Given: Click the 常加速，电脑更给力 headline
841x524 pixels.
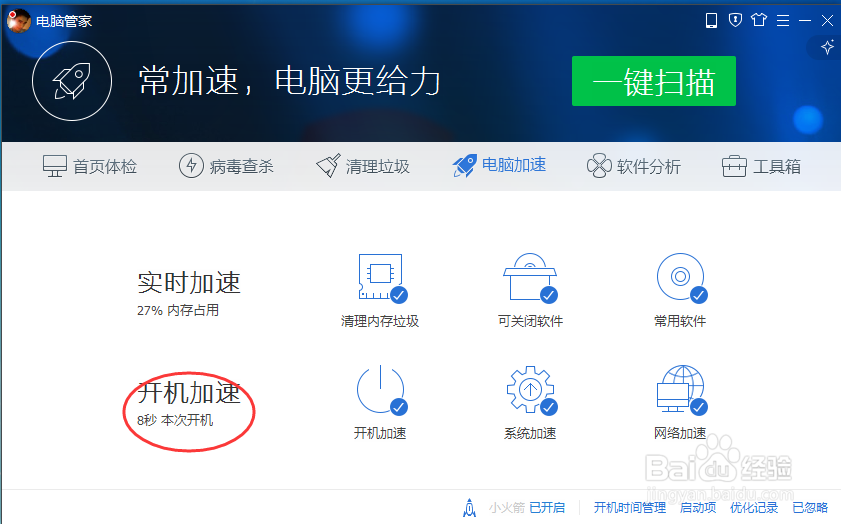Looking at the screenshot, I should pos(290,81).
